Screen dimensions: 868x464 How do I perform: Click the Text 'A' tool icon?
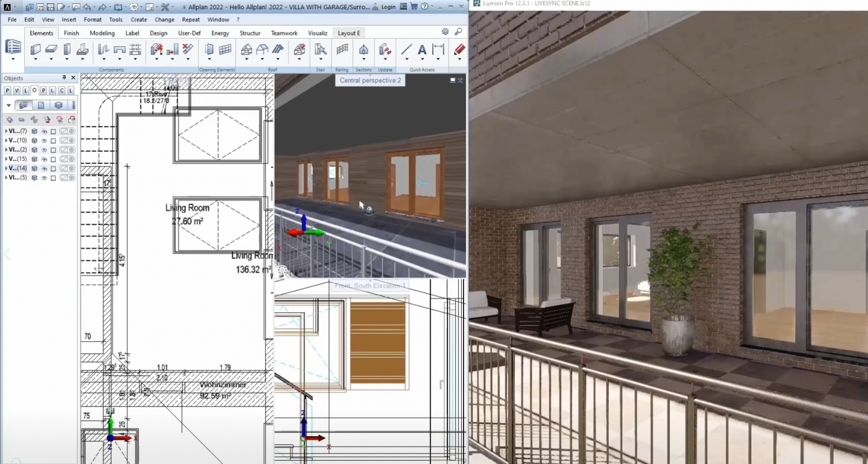422,50
